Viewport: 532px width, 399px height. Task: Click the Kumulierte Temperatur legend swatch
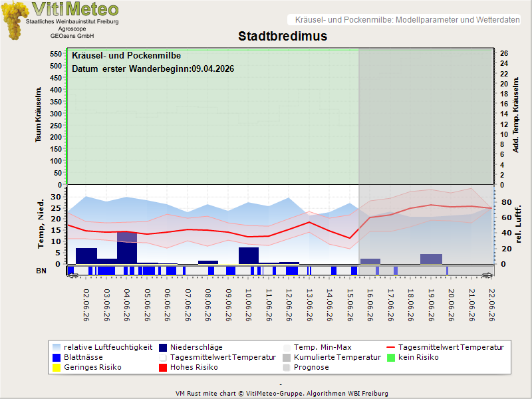click(287, 358)
